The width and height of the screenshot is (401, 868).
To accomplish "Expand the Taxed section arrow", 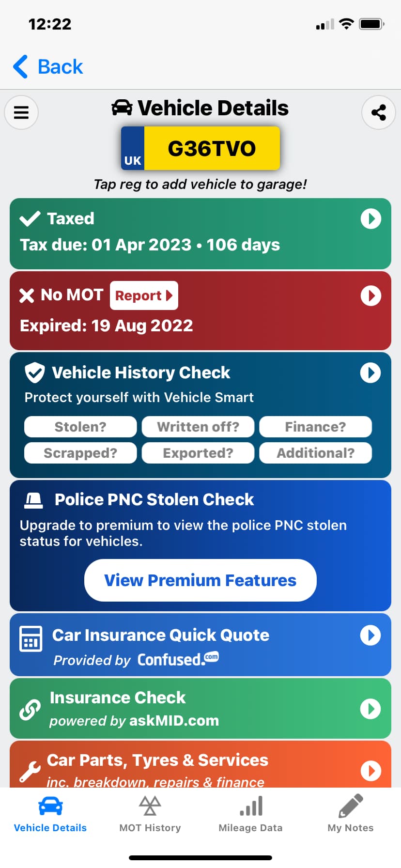I will pyautogui.click(x=371, y=219).
